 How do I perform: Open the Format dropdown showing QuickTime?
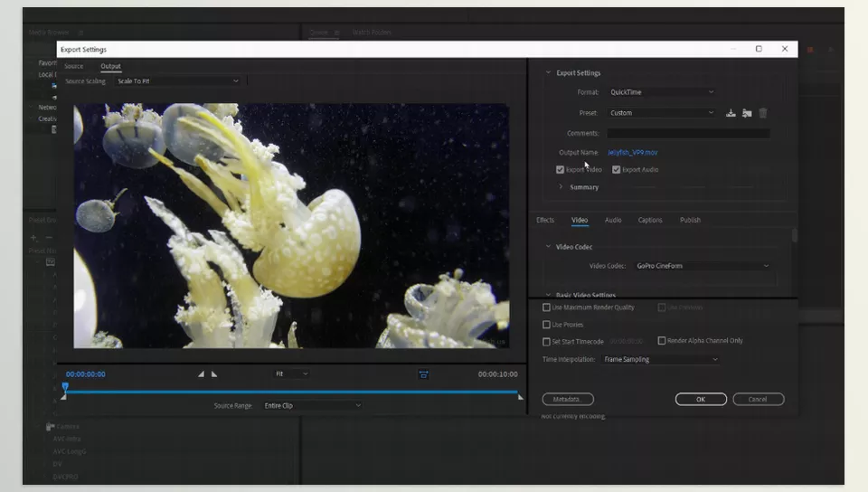tap(662, 92)
